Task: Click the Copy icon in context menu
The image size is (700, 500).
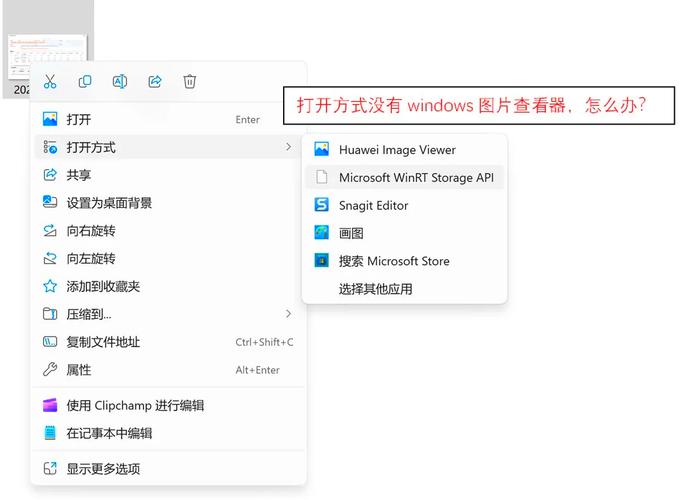Action: coord(85,82)
